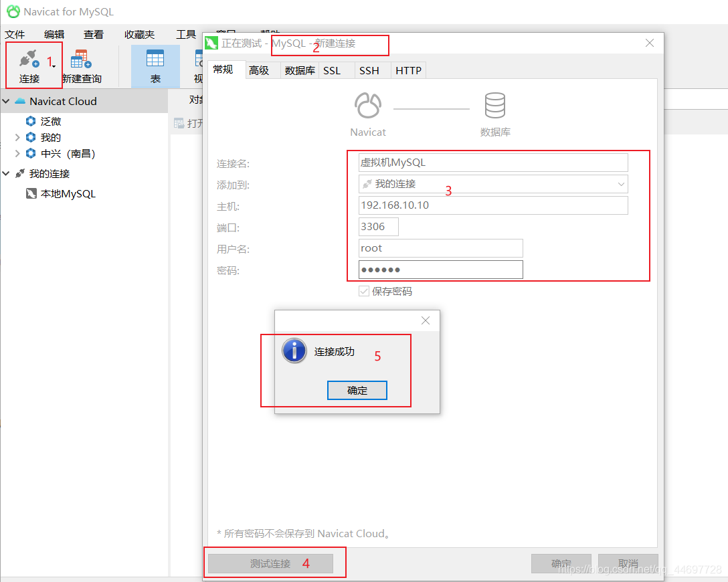Image resolution: width=728 pixels, height=582 pixels.
Task: Click OK (确定) in connection success box
Action: [x=357, y=390]
